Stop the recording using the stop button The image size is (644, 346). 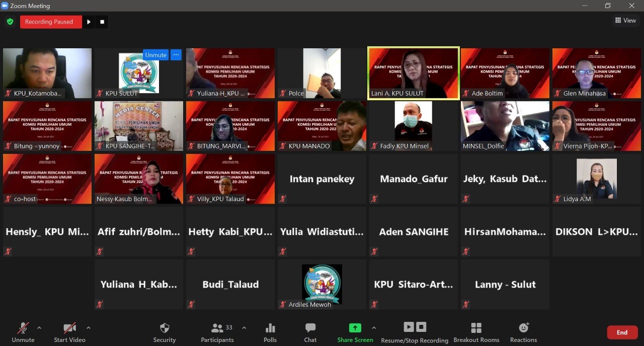pos(102,22)
